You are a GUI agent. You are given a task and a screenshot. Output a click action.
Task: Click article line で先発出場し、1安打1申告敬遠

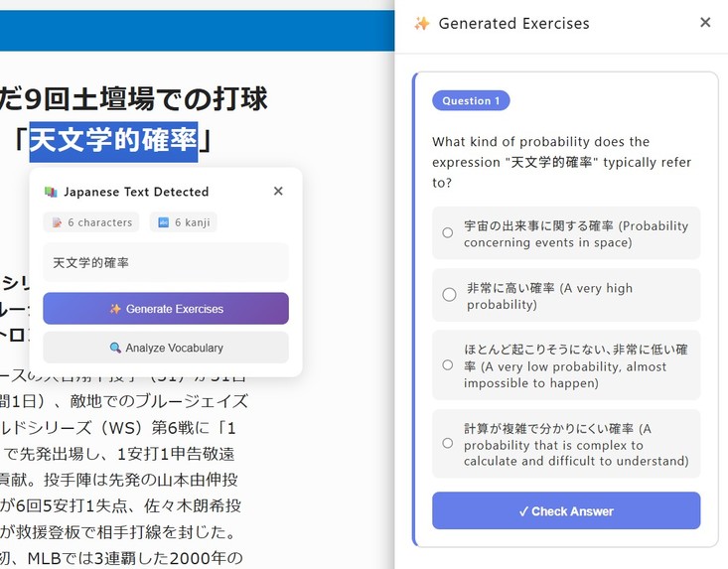pyautogui.click(x=119, y=454)
